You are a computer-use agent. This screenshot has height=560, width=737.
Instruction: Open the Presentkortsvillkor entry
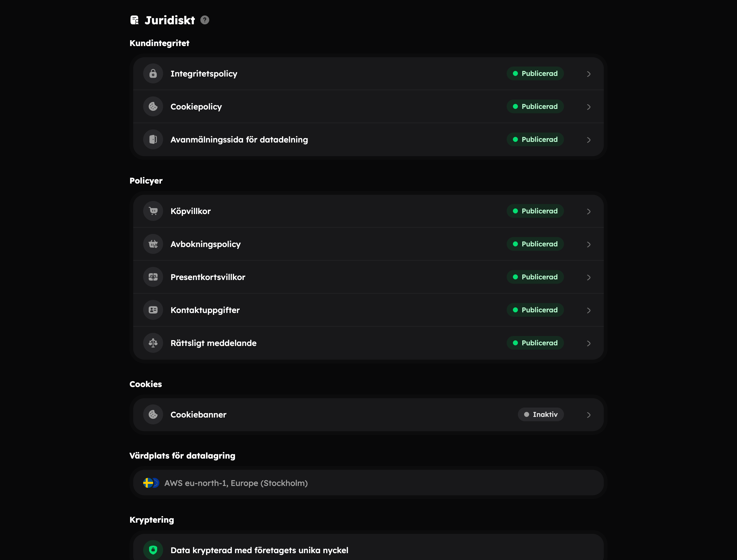point(368,277)
